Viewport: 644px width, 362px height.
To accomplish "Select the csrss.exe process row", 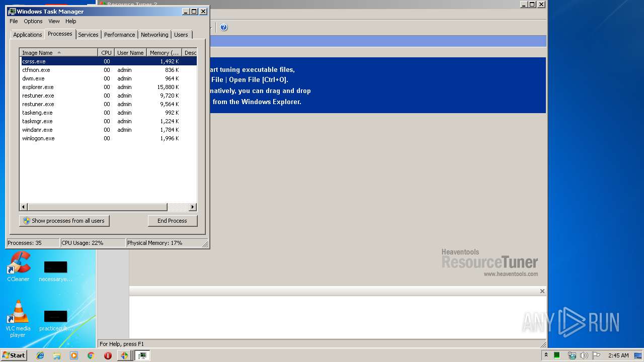I will (108, 61).
